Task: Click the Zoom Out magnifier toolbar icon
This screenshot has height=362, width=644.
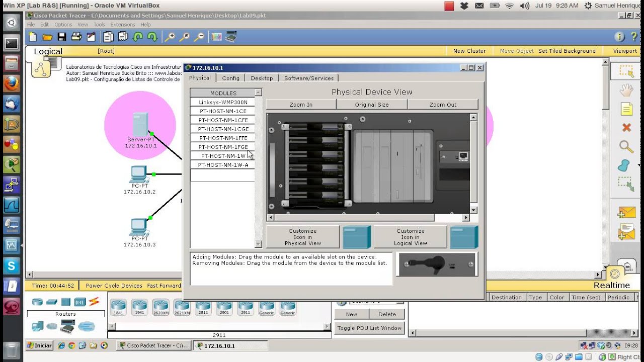Action: 199,37
